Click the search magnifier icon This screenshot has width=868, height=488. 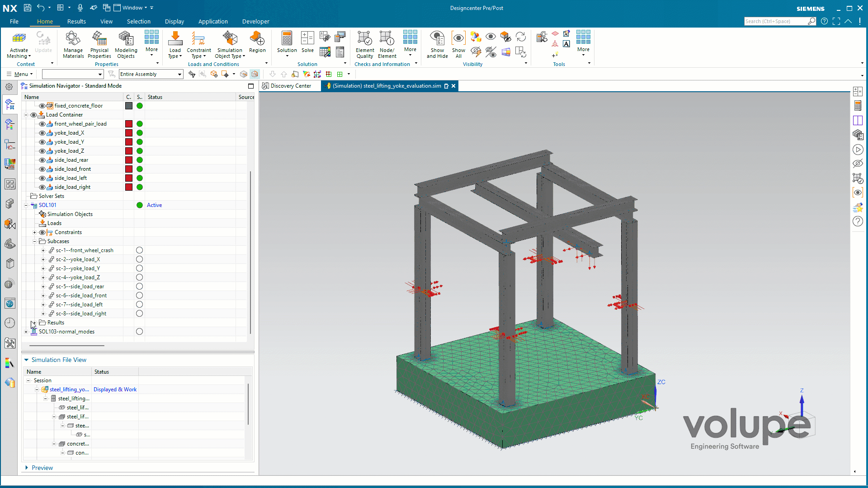[811, 21]
